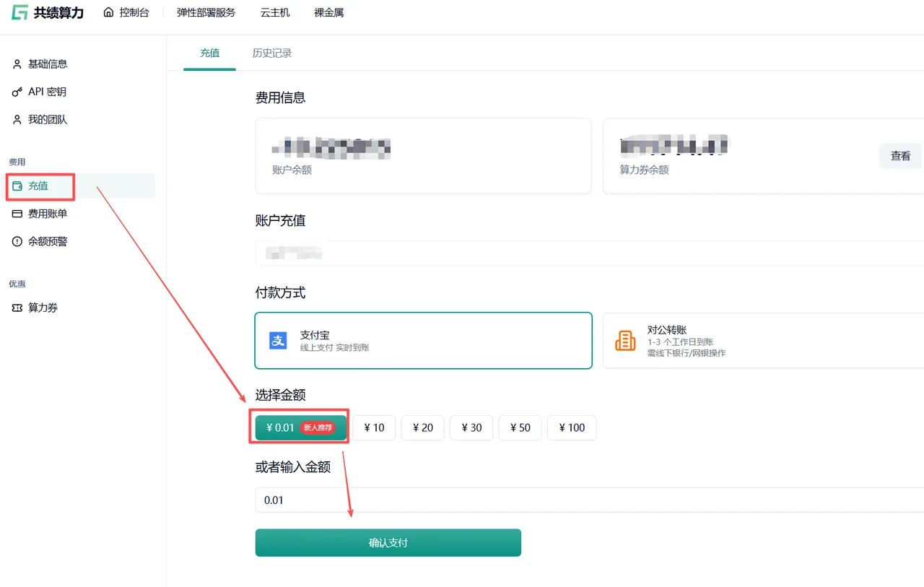The width and height of the screenshot is (924, 587).
Task: Click the 线上支付 实时到账 text
Action: (x=335, y=348)
